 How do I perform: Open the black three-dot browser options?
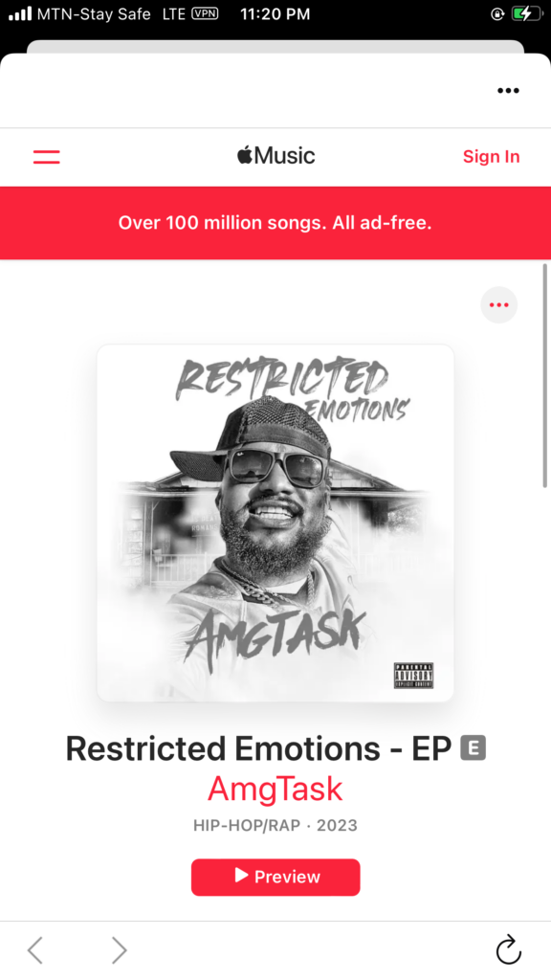click(x=508, y=91)
